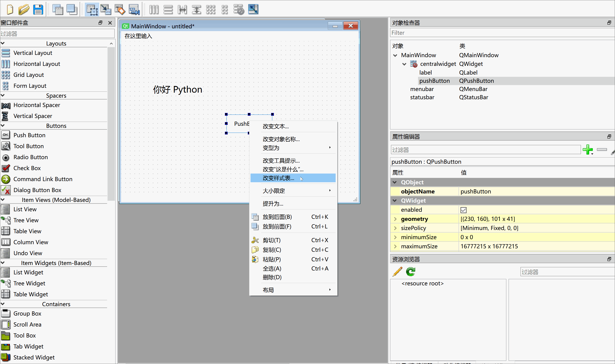Viewport: 615px width, 364px height.
Task: Click the Push Button widget icon
Action: click(x=6, y=135)
